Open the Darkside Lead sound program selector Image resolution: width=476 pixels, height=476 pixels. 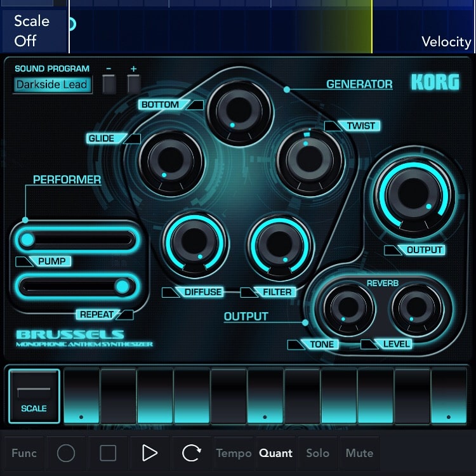tap(52, 84)
